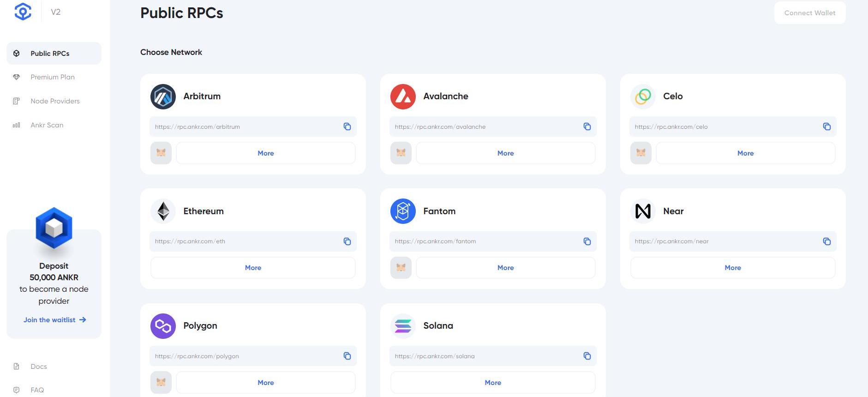Click the rpc.ankr.com/polygon URL text
Image resolution: width=868 pixels, height=397 pixels.
click(x=197, y=356)
